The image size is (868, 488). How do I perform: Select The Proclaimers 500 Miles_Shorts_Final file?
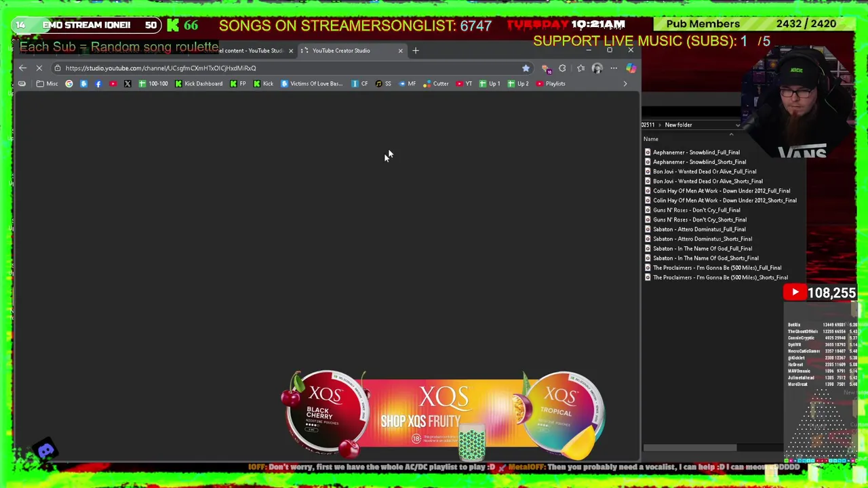pos(716,277)
